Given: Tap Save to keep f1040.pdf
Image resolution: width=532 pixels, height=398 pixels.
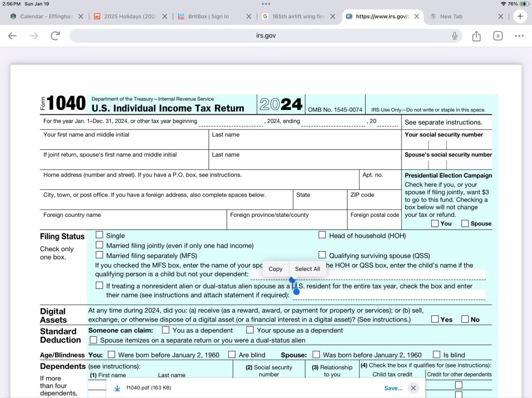Looking at the screenshot, I should click(x=393, y=388).
